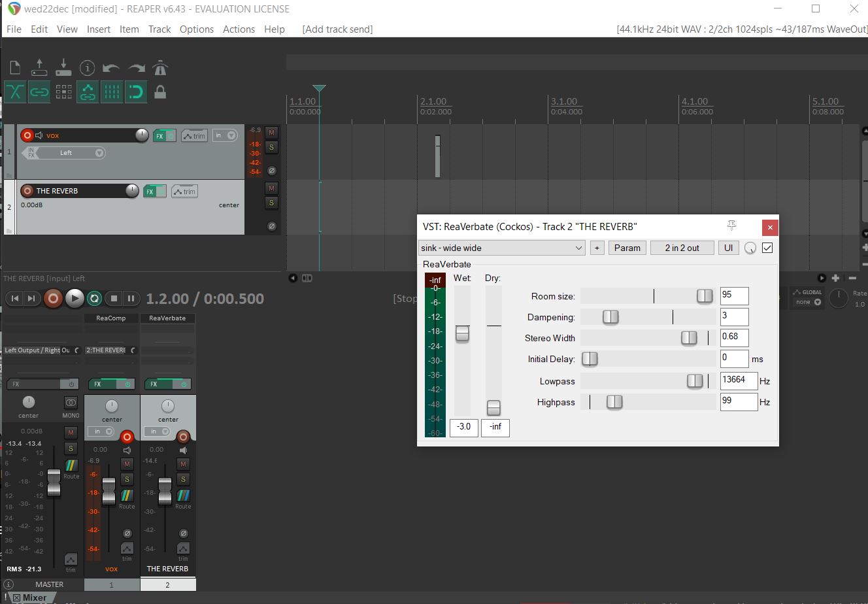Open the View menu
Screen dimensions: 868x604
pyautogui.click(x=67, y=29)
